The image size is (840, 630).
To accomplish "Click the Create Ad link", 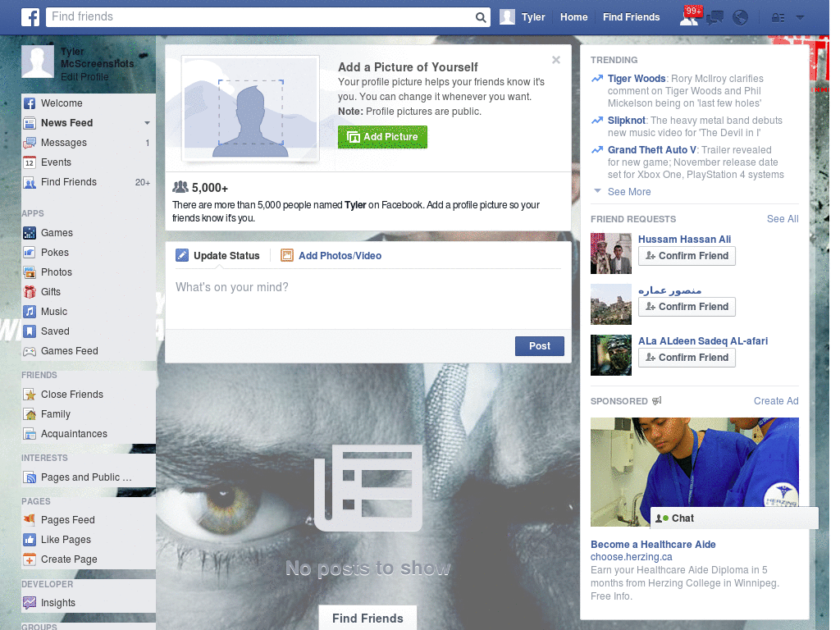I will click(x=776, y=401).
